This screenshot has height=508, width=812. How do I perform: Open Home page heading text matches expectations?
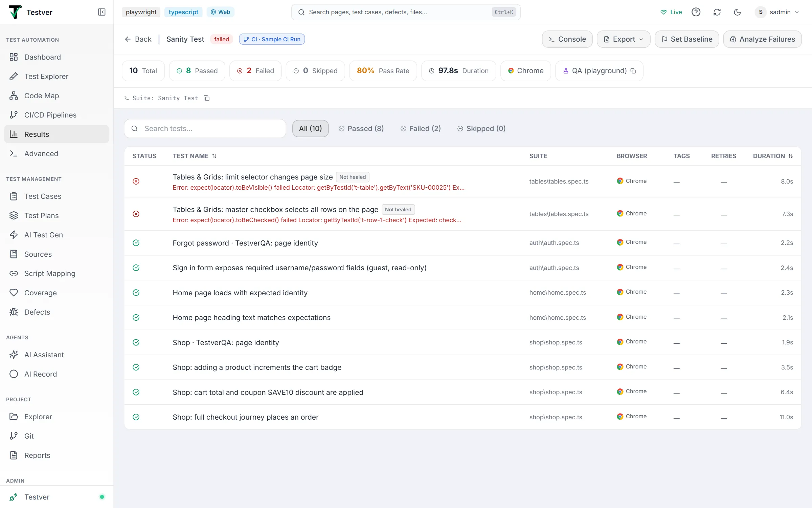pos(463,318)
